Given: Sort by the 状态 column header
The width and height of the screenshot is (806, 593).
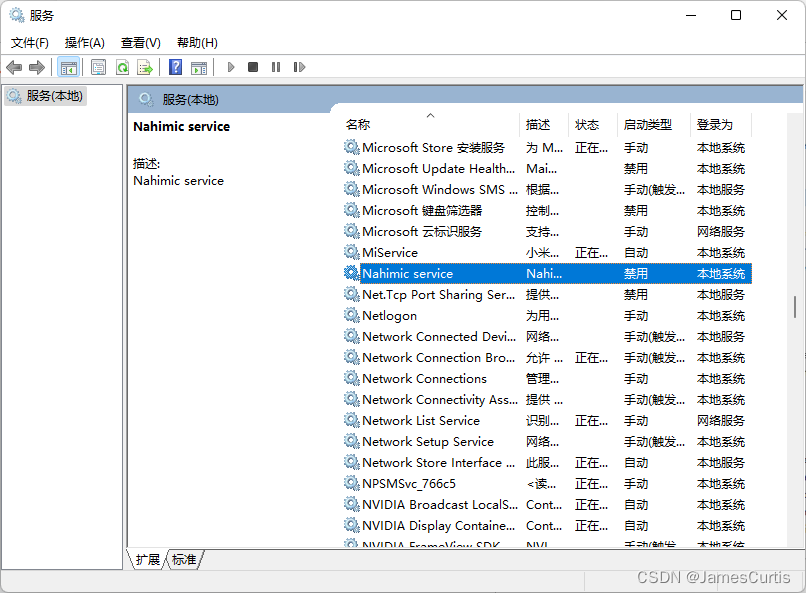Looking at the screenshot, I should click(592, 124).
